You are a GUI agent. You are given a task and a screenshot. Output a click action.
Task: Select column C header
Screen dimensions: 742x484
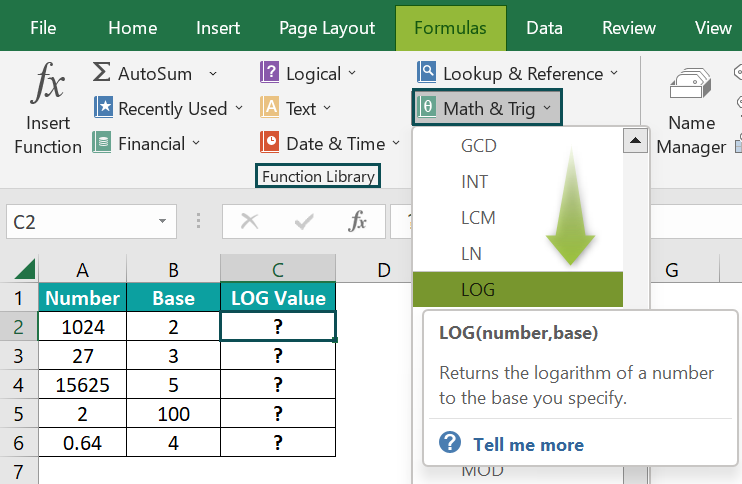[278, 270]
